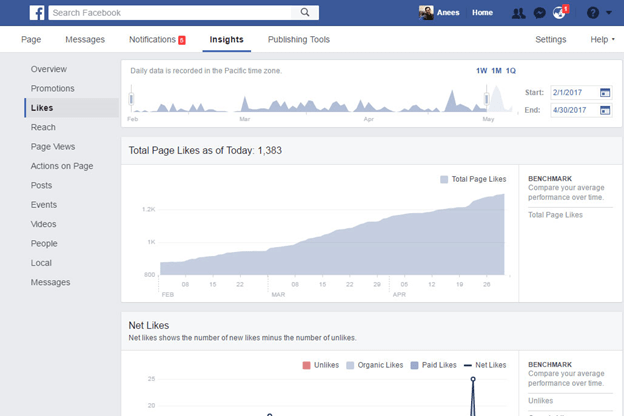Open Reach in the sidebar

pos(43,127)
